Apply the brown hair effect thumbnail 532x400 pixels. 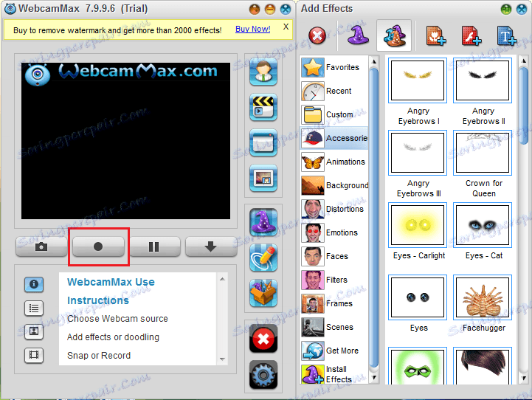pos(483,367)
